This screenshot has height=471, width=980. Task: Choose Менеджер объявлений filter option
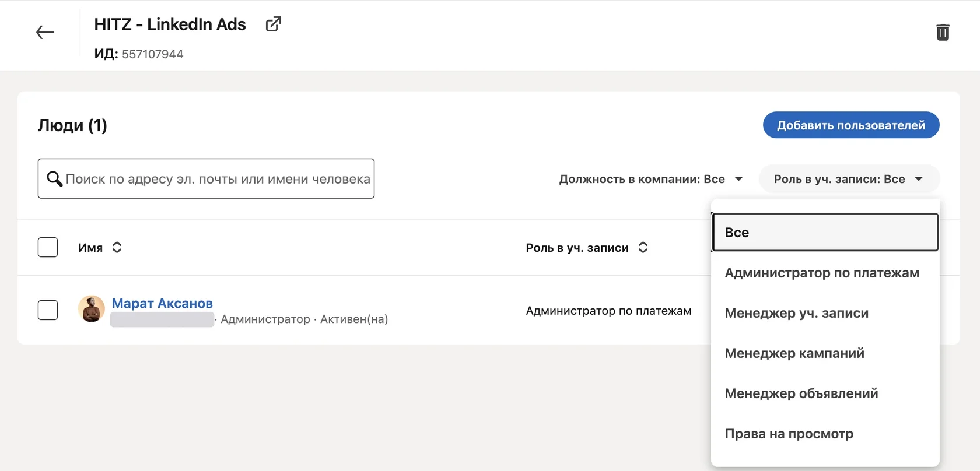825,393
